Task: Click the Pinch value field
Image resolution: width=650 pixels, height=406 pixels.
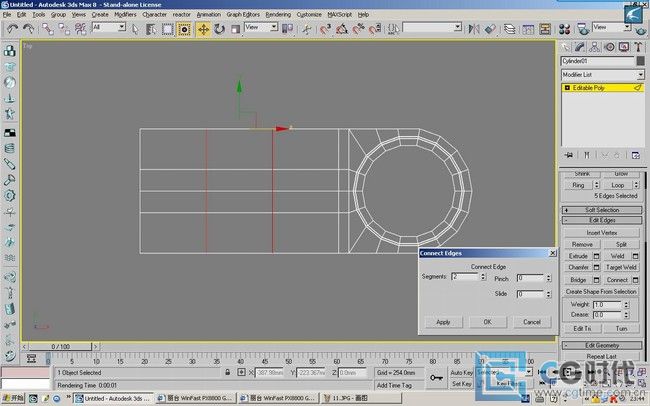Action: (x=530, y=278)
